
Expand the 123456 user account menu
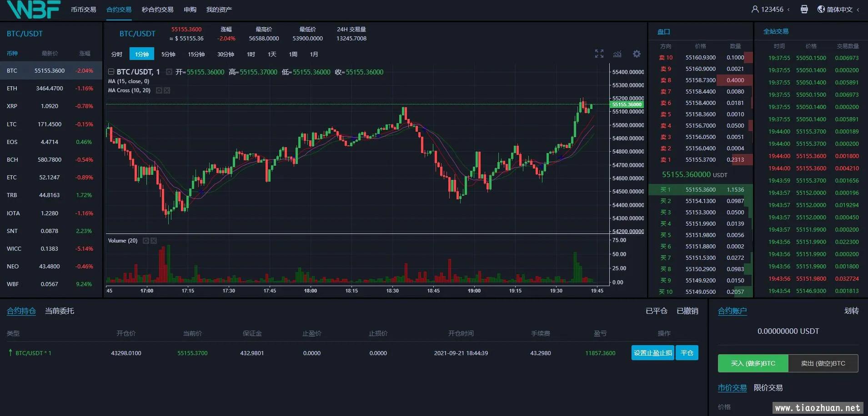772,10
